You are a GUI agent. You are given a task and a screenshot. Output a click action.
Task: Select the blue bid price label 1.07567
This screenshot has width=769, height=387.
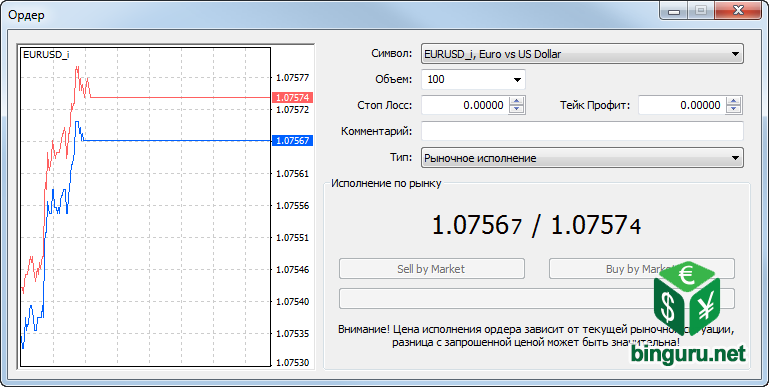292,141
